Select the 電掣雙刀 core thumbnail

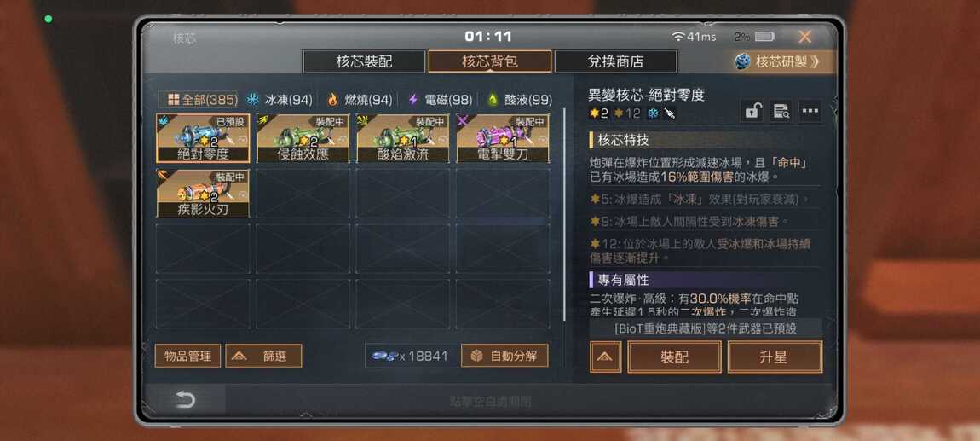point(503,138)
